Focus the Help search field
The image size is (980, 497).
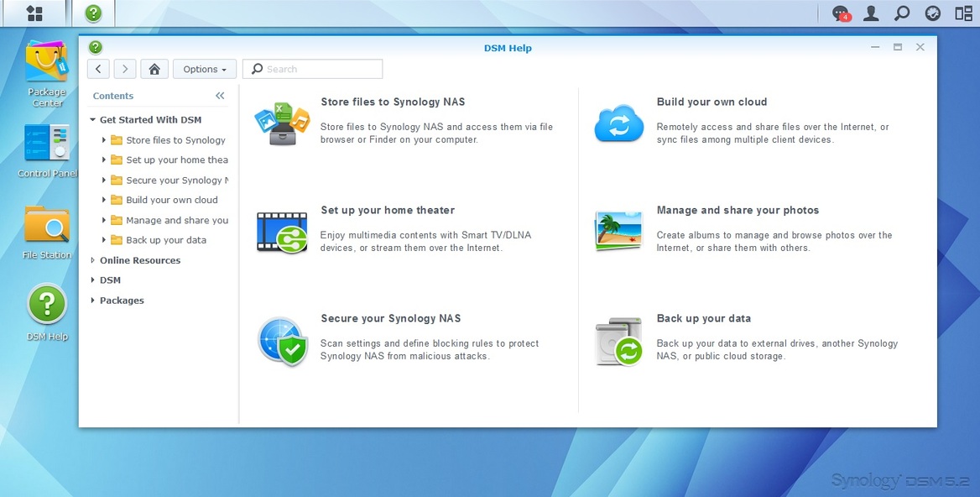click(x=312, y=69)
